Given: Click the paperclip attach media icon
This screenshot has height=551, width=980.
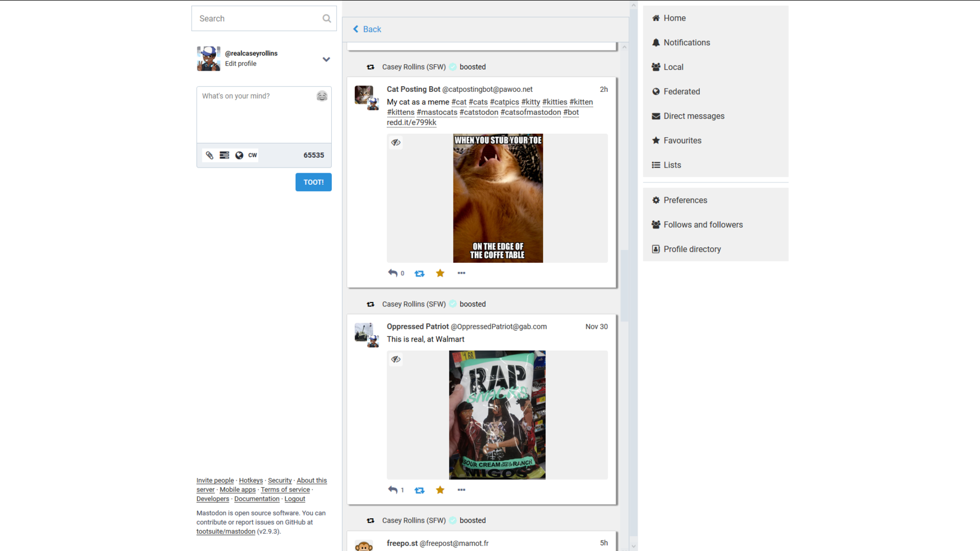Looking at the screenshot, I should (x=210, y=155).
